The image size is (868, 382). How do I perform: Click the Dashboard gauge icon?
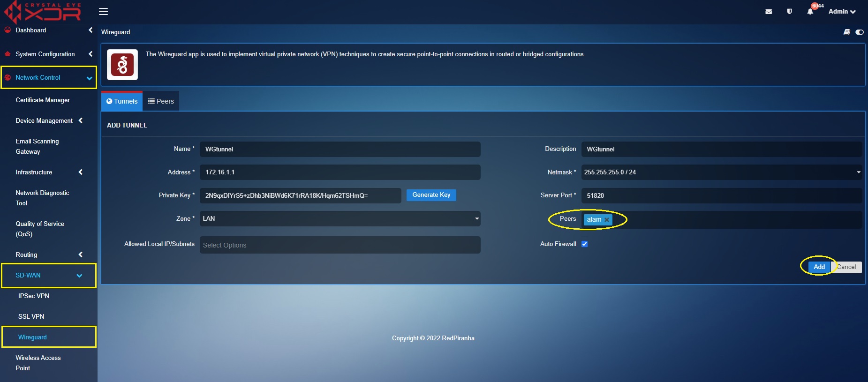point(8,30)
